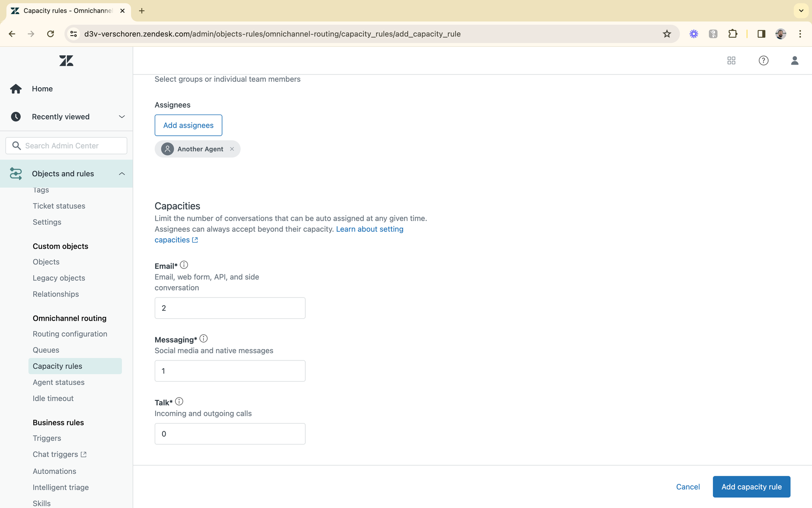
Task: Open the Zendesk products grid icon
Action: click(x=731, y=61)
